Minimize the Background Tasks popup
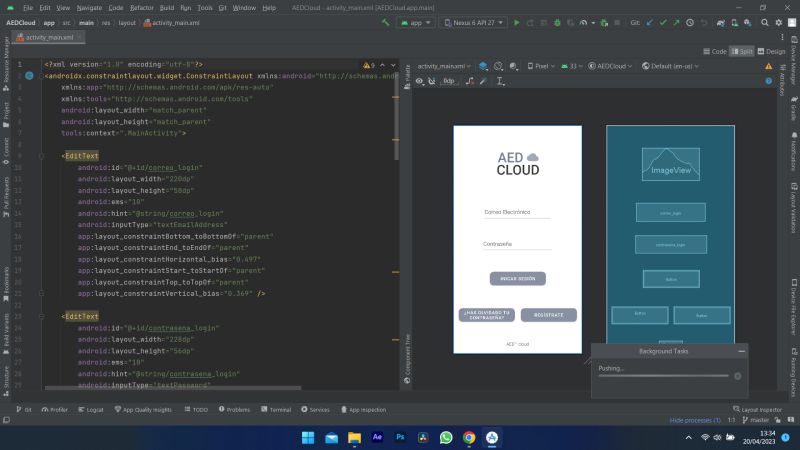Image resolution: width=800 pixels, height=450 pixels. pyautogui.click(x=741, y=351)
